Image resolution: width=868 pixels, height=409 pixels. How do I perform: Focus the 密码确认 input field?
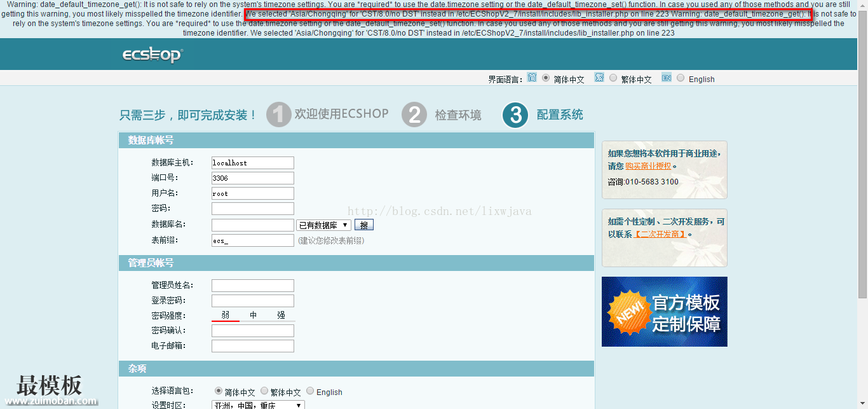(x=253, y=331)
